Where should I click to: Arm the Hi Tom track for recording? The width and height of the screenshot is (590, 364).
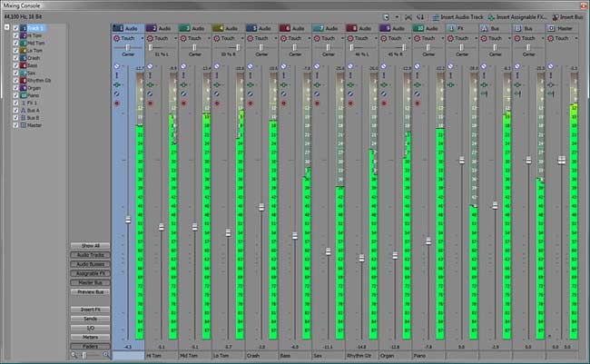(150, 103)
